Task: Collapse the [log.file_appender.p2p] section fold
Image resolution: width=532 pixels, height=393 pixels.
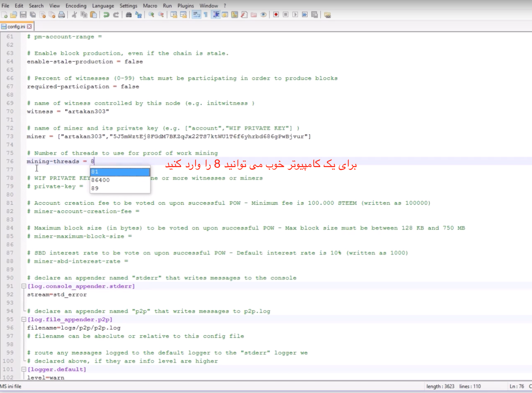Action: tap(24, 319)
